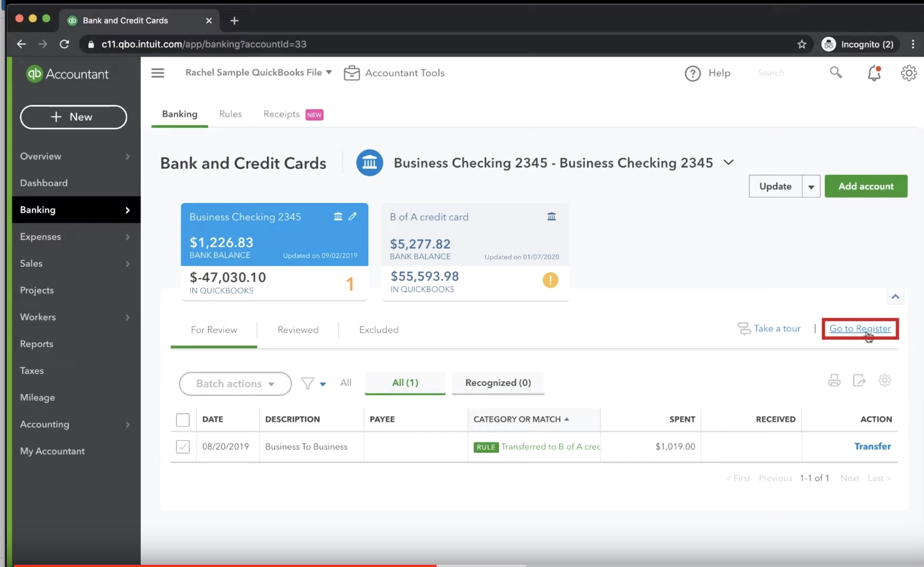Screen dimensions: 924x567
Task: Open the Reviewed tab
Action: [x=298, y=330]
